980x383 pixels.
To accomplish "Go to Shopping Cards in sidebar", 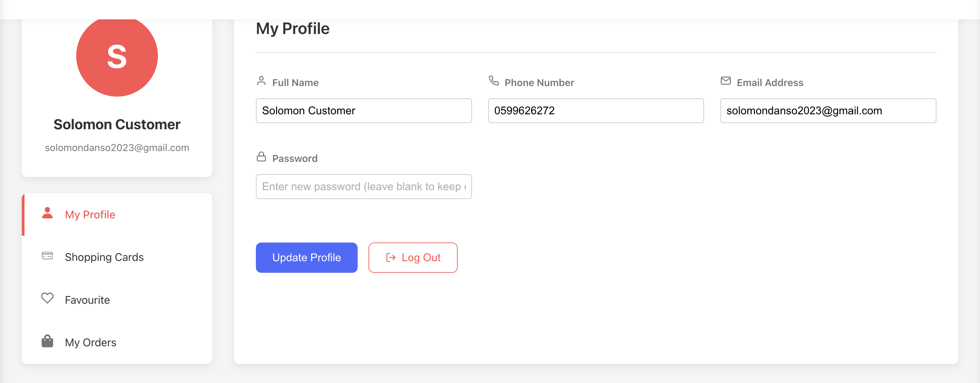I will 104,257.
